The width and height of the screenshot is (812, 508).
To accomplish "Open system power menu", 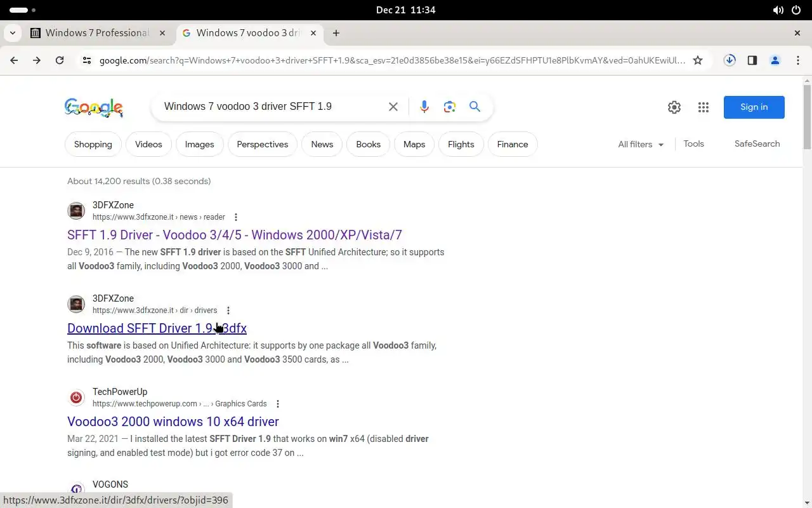I will (796, 10).
